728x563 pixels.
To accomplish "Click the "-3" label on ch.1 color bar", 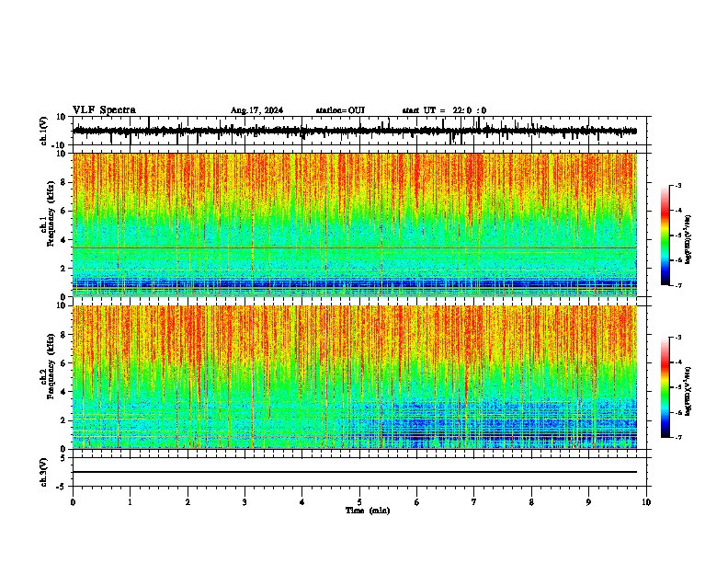I will (677, 185).
